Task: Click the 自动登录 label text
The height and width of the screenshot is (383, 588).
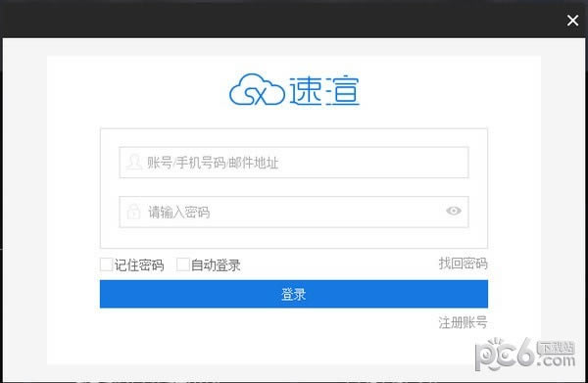Action: [216, 264]
